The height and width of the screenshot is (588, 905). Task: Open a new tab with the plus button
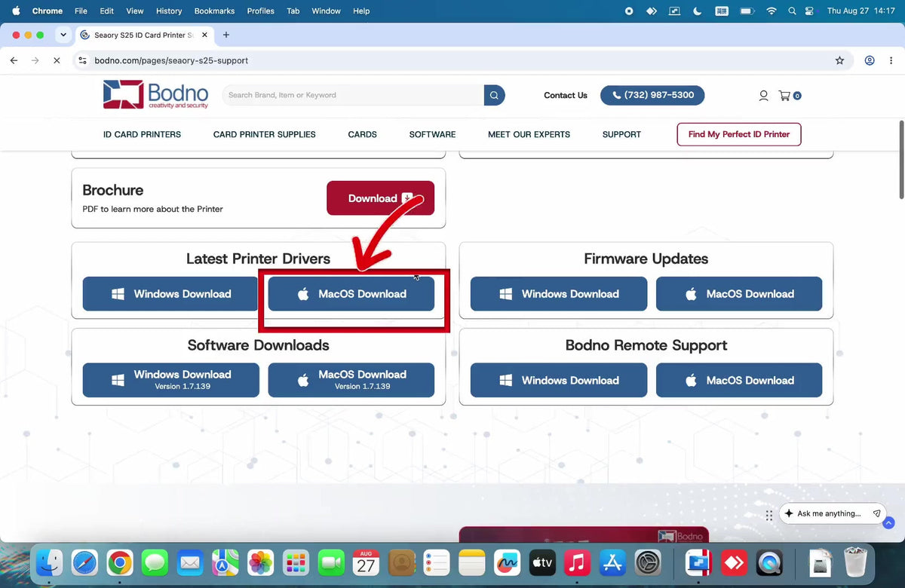(x=225, y=35)
